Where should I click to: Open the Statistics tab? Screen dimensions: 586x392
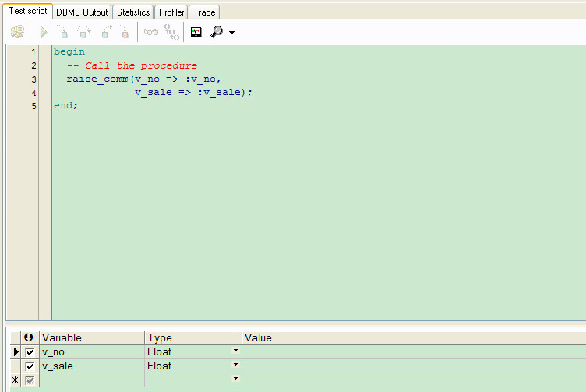[x=133, y=12]
